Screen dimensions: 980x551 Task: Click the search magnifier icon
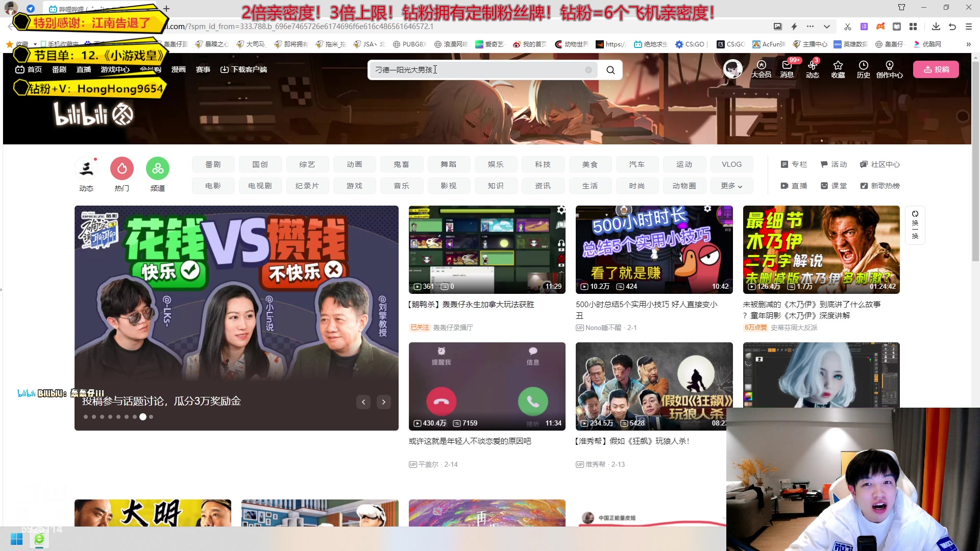tap(610, 70)
